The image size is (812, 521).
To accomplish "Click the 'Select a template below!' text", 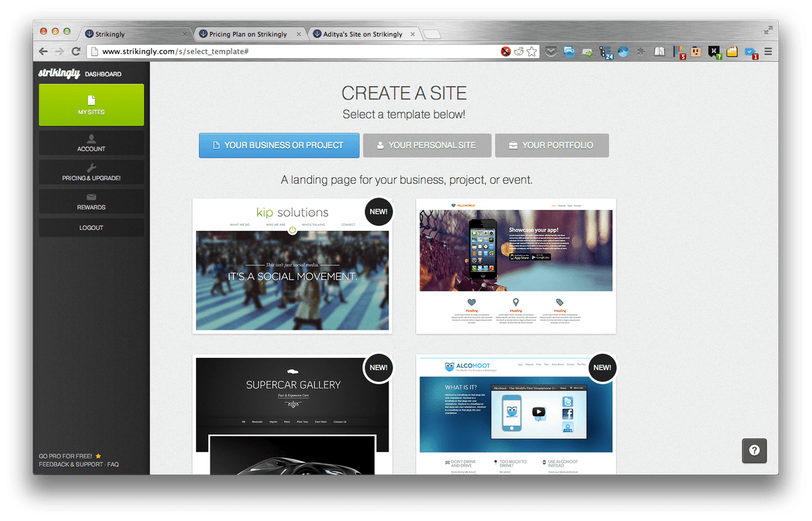I will pos(404,114).
